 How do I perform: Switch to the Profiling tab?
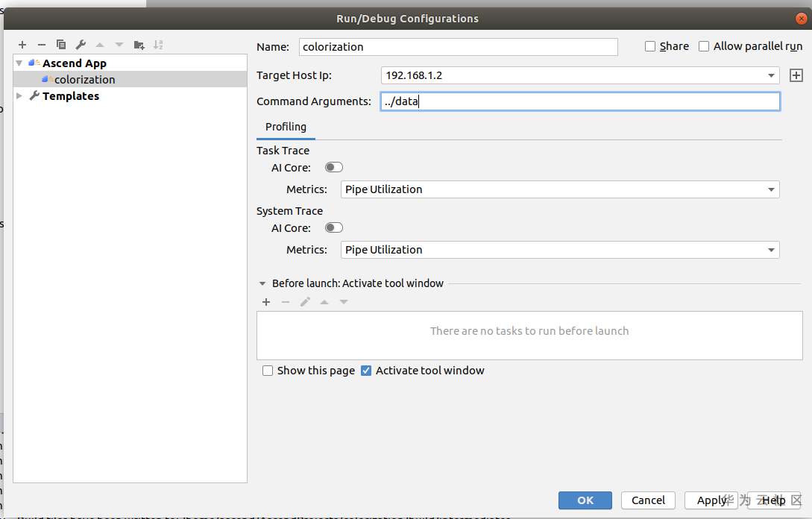[286, 127]
